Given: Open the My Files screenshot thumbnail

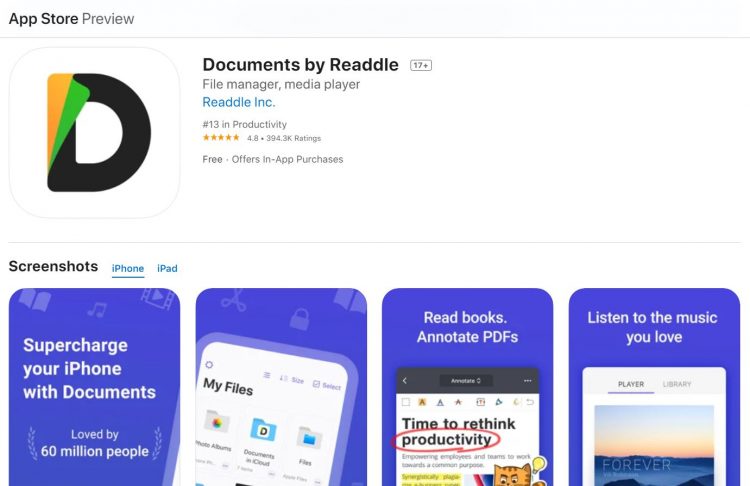Looking at the screenshot, I should [281, 387].
